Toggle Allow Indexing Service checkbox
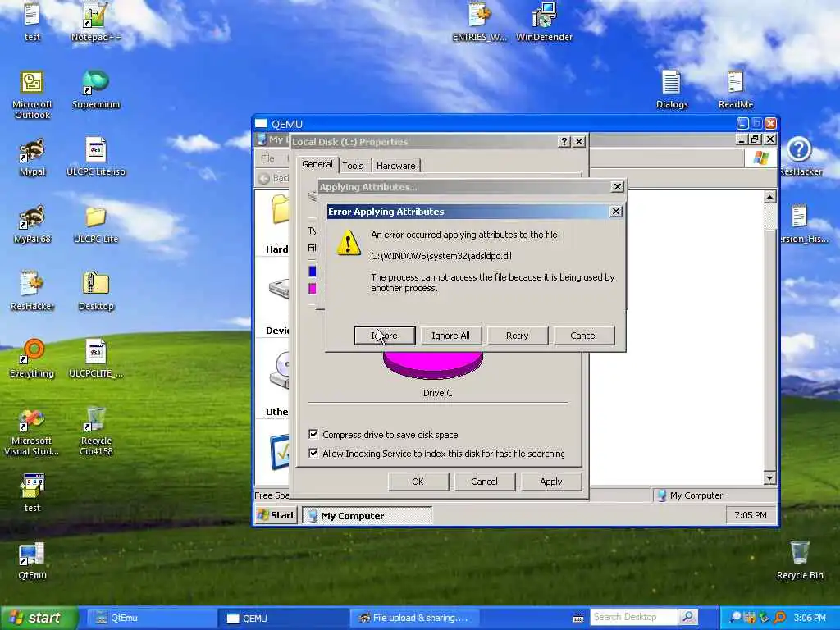 pos(313,453)
